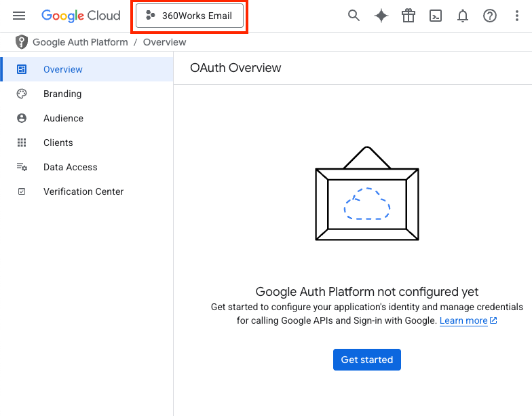Viewport: 532px width, 416px height.
Task: Click the Verification Center checkbox icon
Action: click(x=22, y=191)
